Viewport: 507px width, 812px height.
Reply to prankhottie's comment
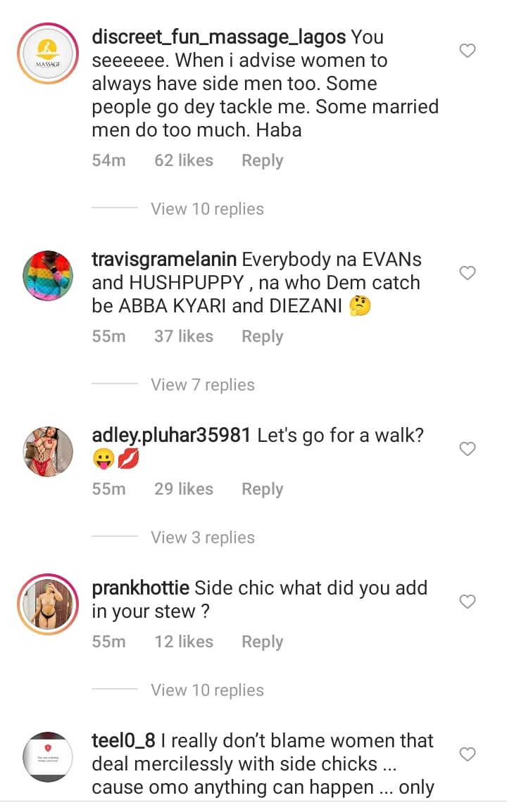[262, 642]
